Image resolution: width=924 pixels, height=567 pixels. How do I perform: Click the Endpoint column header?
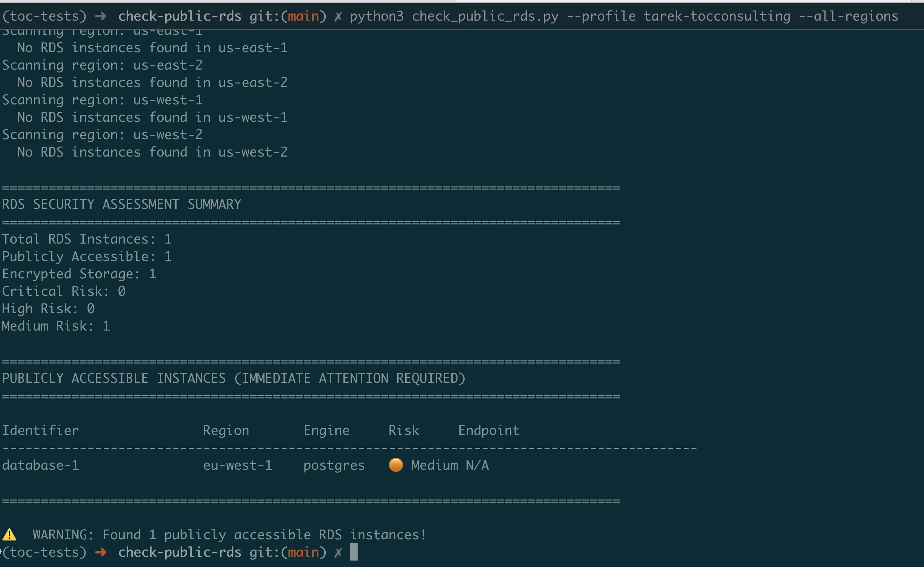point(488,430)
